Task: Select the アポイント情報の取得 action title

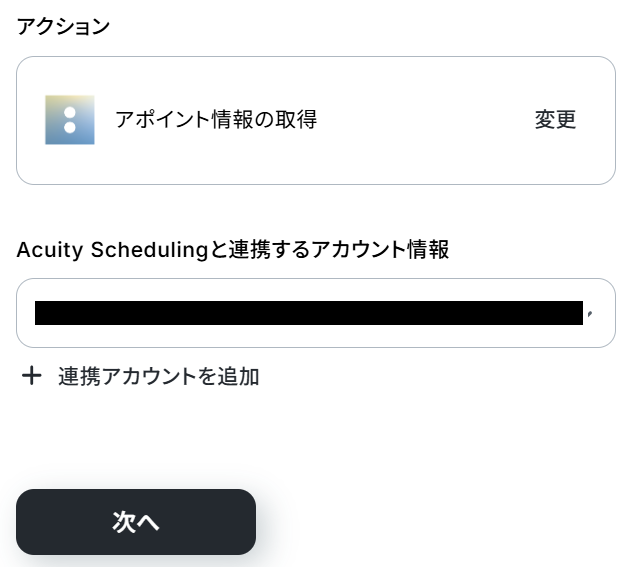Action: 216,120
